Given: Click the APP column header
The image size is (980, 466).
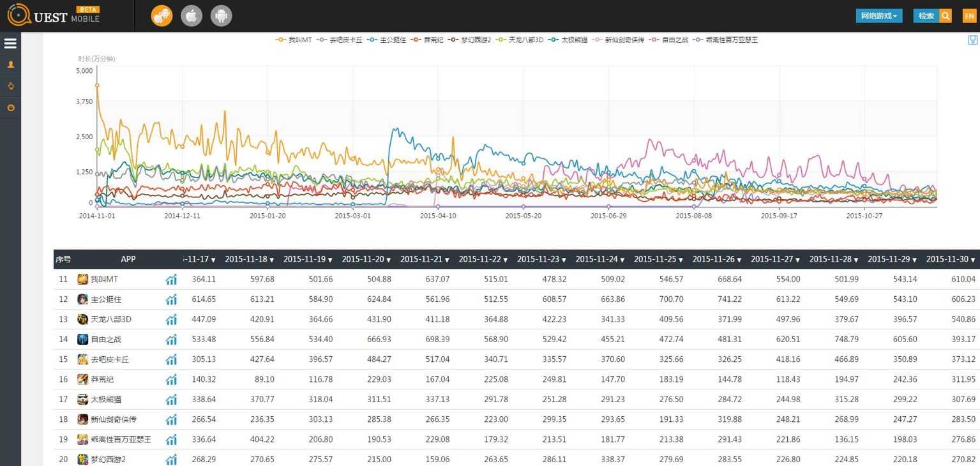Looking at the screenshot, I should (x=128, y=259).
